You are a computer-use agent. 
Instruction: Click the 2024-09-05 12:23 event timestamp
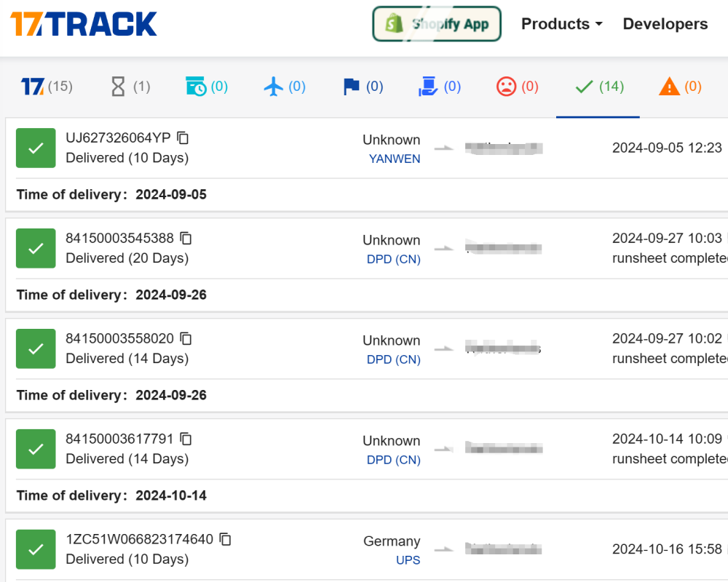tap(667, 148)
